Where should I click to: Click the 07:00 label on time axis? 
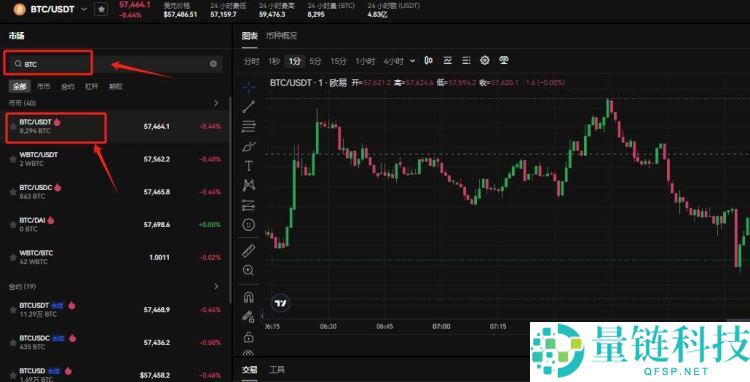tap(441, 327)
